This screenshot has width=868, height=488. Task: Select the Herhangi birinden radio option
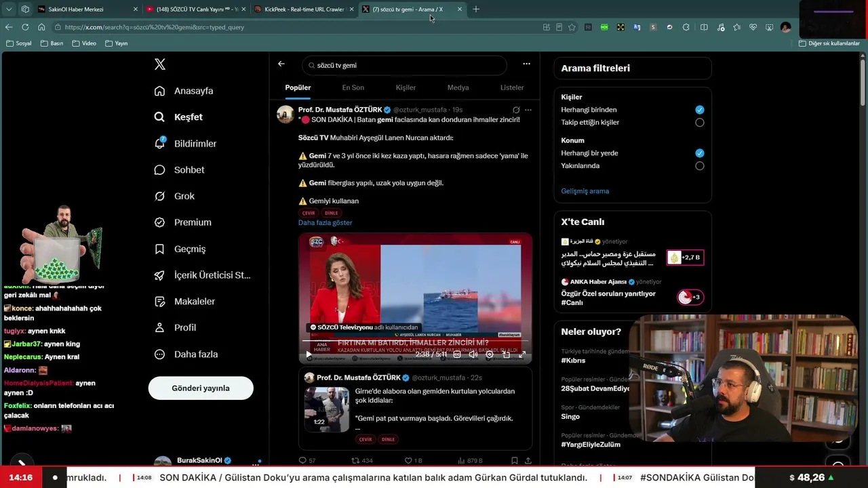[700, 110]
